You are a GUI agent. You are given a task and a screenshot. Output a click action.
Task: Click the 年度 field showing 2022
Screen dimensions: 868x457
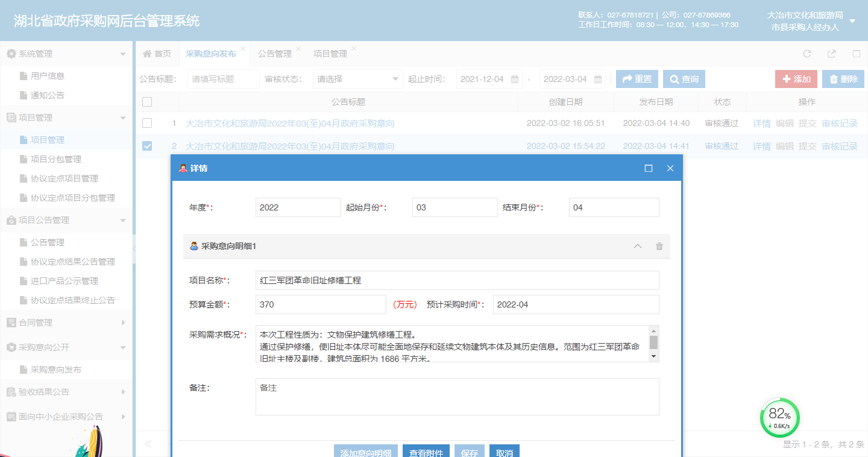pyautogui.click(x=298, y=207)
